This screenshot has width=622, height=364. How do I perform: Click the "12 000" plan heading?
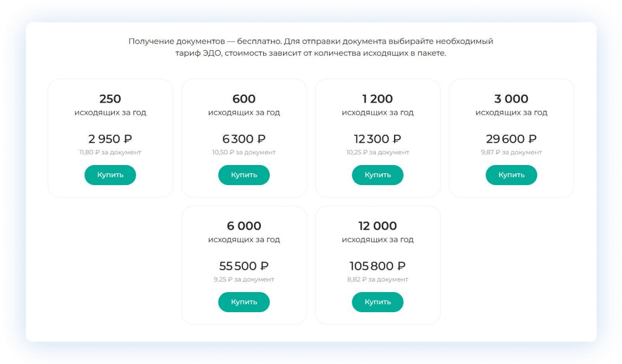pos(377,226)
